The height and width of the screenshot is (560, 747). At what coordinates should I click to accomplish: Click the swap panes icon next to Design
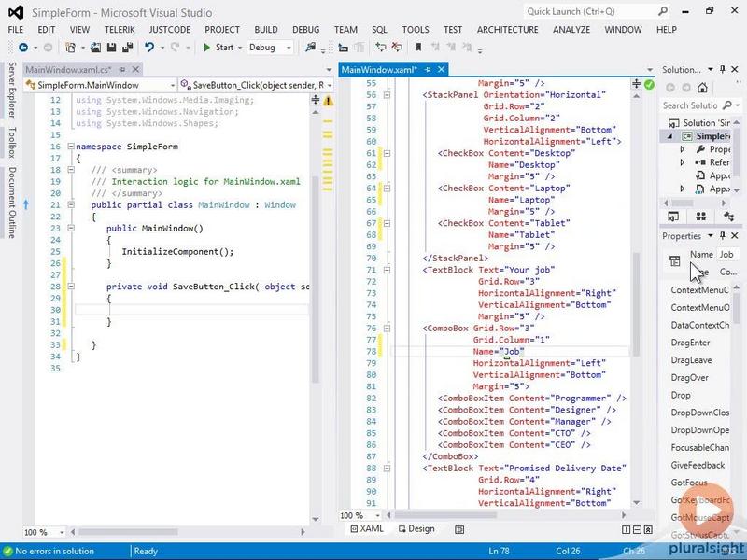[x=459, y=529]
